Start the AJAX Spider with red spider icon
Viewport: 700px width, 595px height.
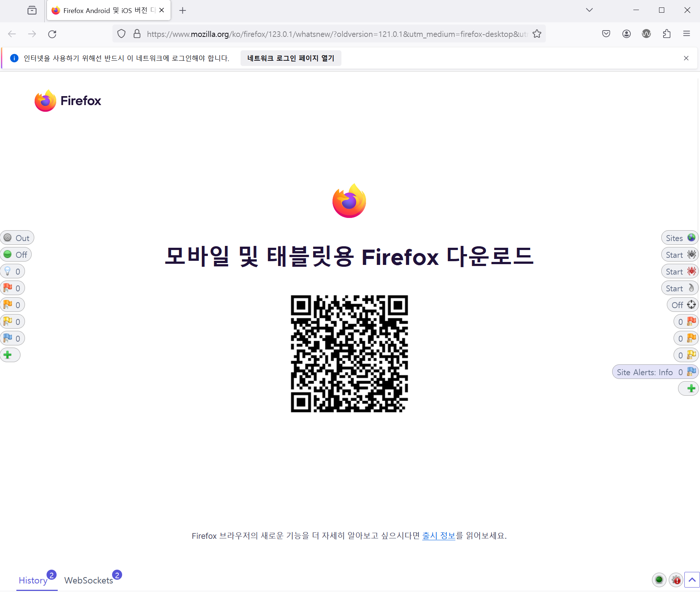pyautogui.click(x=680, y=272)
